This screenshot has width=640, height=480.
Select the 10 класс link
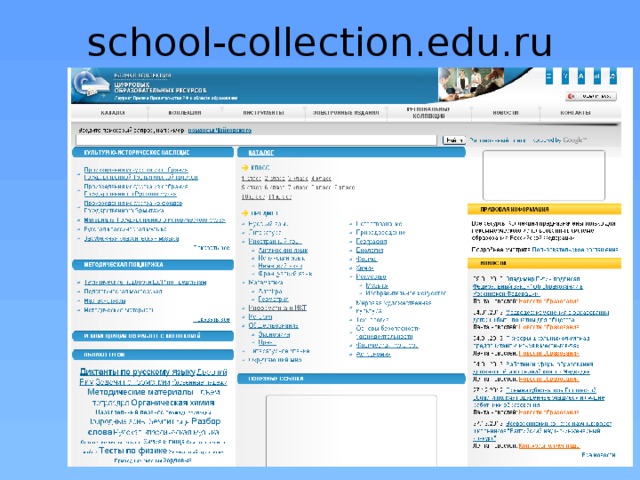pos(253,197)
